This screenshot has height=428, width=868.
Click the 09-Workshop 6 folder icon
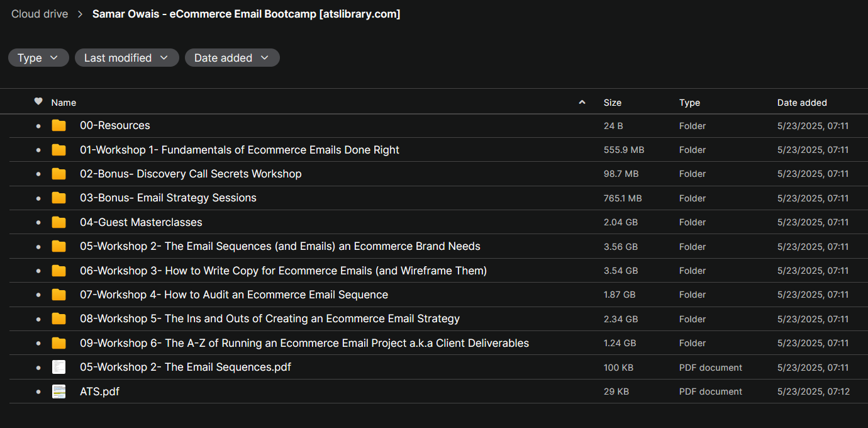click(58, 343)
